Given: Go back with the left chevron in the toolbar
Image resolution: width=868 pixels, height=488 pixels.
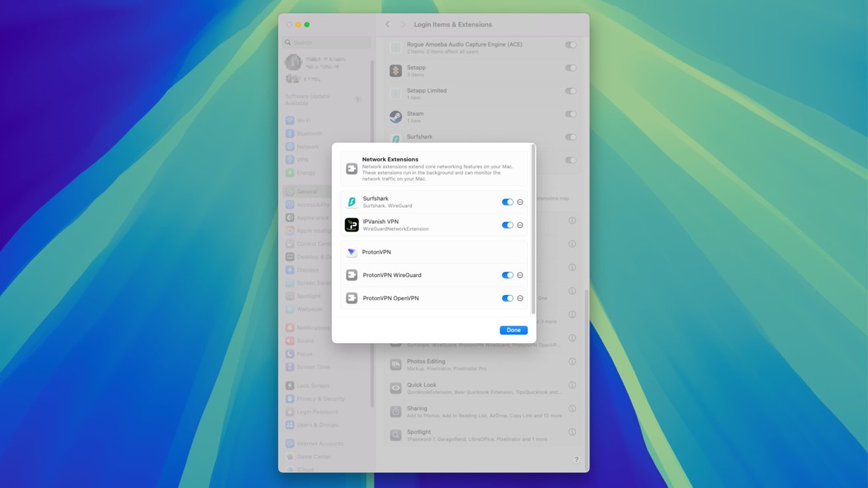Looking at the screenshot, I should point(388,24).
